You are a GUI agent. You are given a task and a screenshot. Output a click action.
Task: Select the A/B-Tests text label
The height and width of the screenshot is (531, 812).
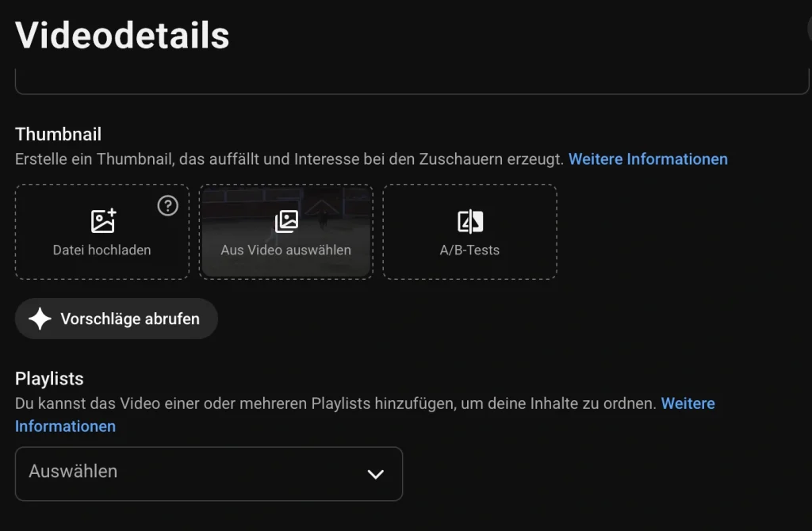coord(469,250)
